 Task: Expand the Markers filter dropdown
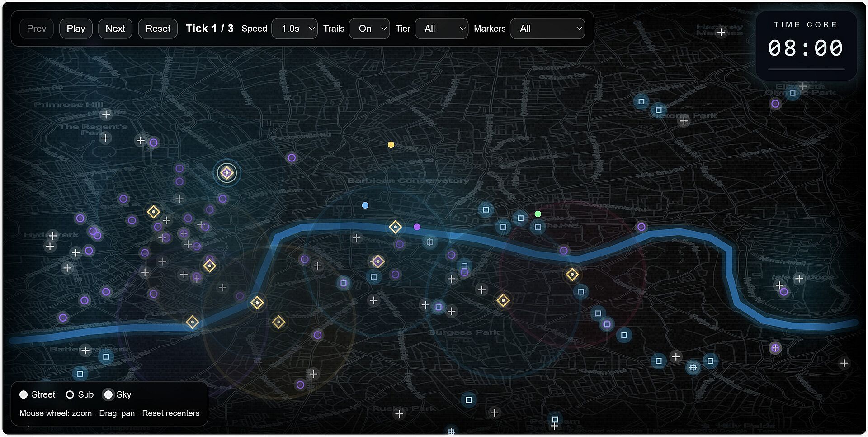[x=547, y=28]
